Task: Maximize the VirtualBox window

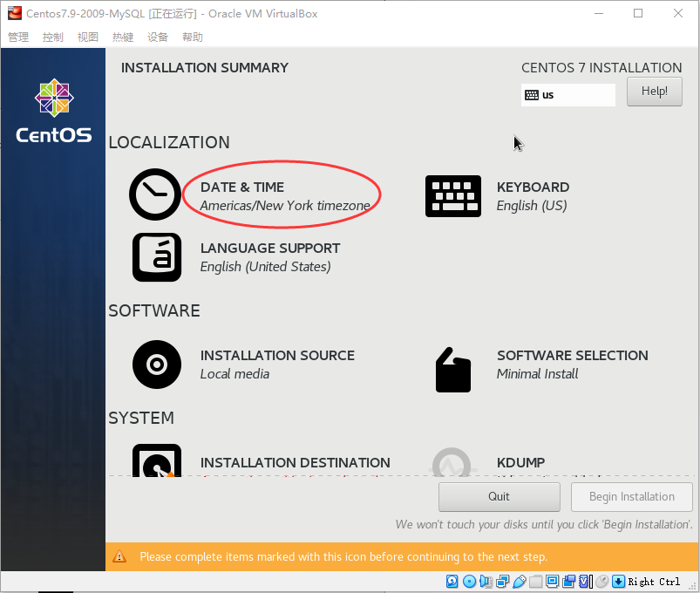Action: point(638,13)
